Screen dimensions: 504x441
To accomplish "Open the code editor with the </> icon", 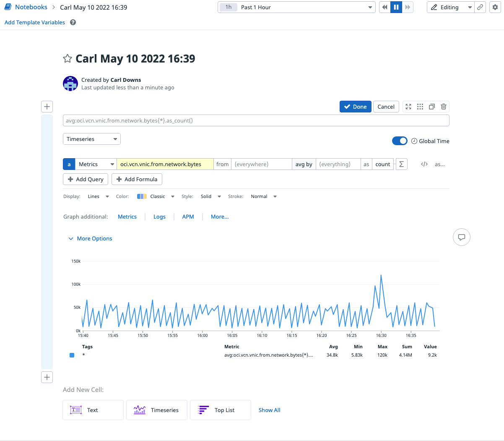I will pyautogui.click(x=424, y=164).
